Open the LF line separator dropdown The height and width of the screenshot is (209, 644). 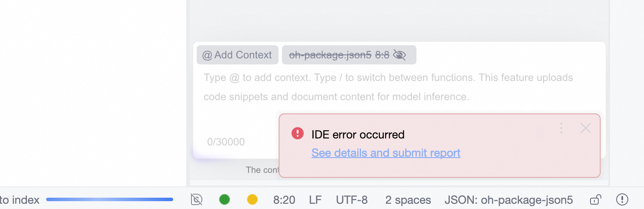click(315, 200)
